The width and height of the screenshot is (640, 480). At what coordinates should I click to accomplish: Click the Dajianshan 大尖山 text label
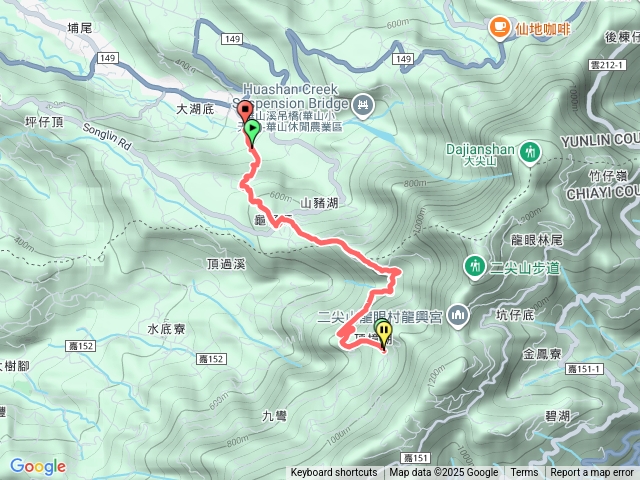click(x=480, y=154)
